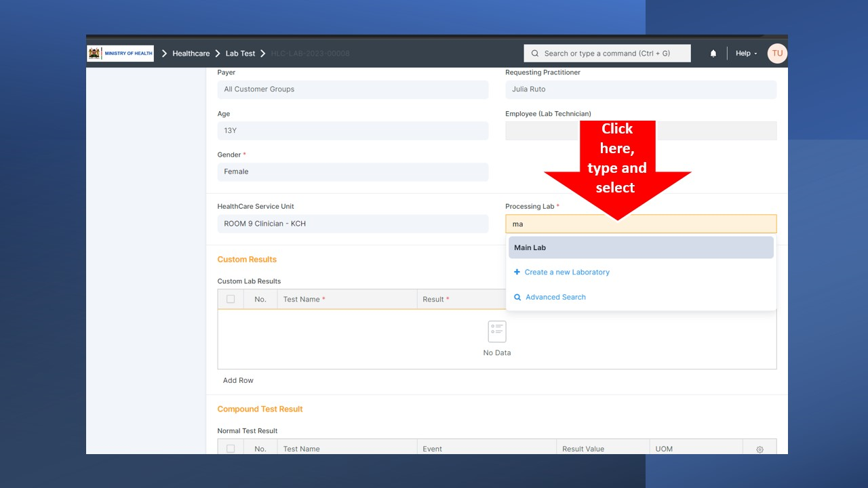The image size is (868, 488).
Task: Click the search or type a command box
Action: pos(607,54)
